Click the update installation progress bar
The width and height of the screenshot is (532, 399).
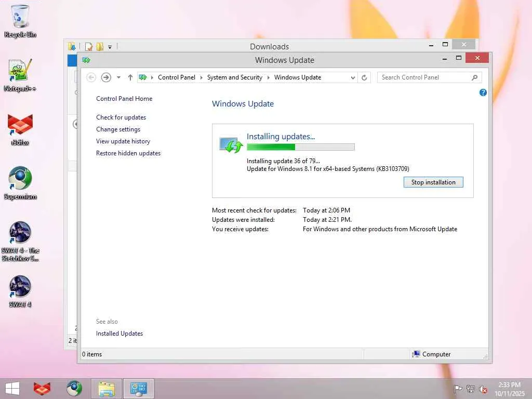click(x=301, y=147)
